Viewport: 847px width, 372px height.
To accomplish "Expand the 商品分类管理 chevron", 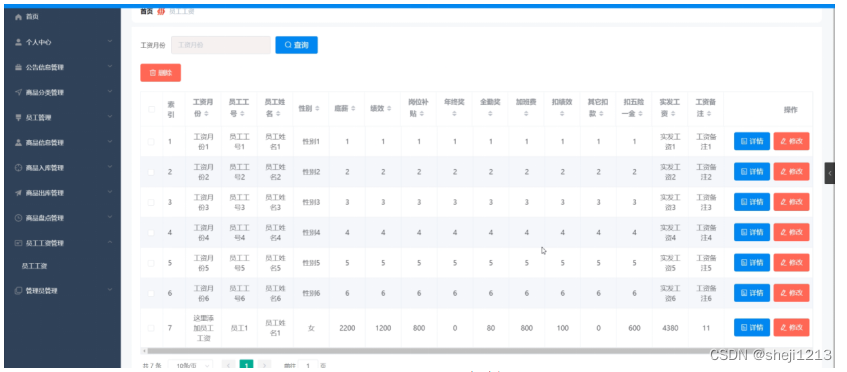I will (x=110, y=92).
